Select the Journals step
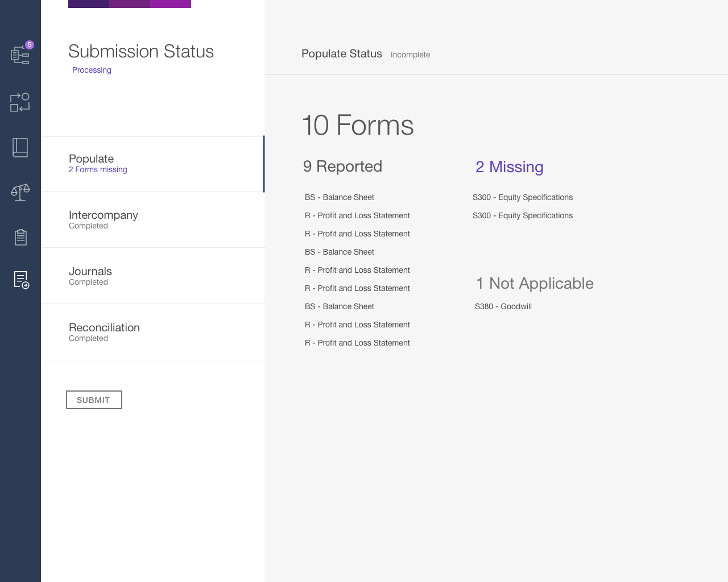 tap(153, 276)
